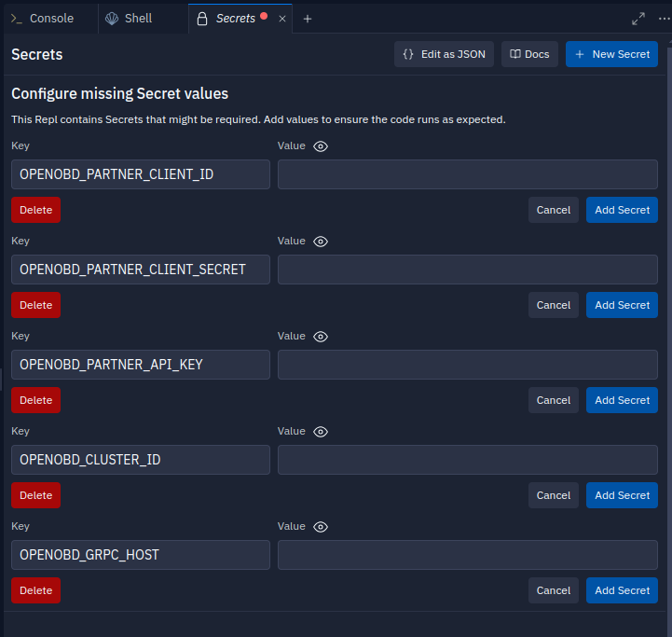This screenshot has width=672, height=637.
Task: Toggle visibility of OPENOBD_PARTNER_CLIENT_SECRET value
Action: pyautogui.click(x=321, y=242)
